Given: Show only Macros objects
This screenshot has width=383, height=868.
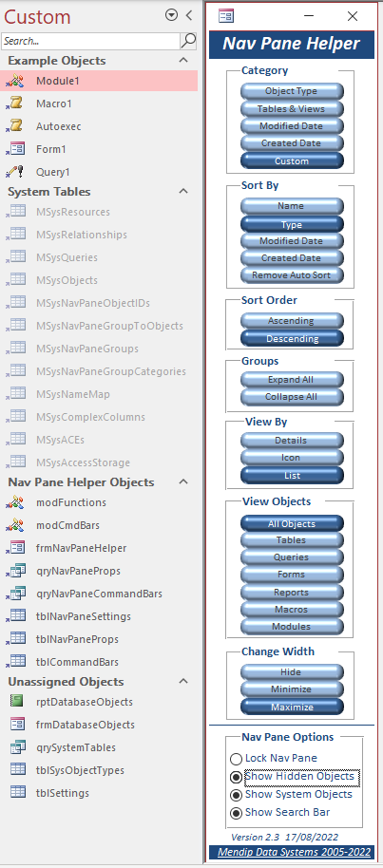Looking at the screenshot, I should pos(292,610).
